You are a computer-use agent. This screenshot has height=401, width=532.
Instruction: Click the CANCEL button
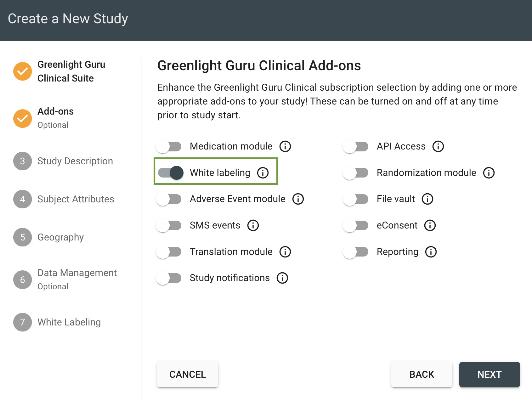pos(188,375)
